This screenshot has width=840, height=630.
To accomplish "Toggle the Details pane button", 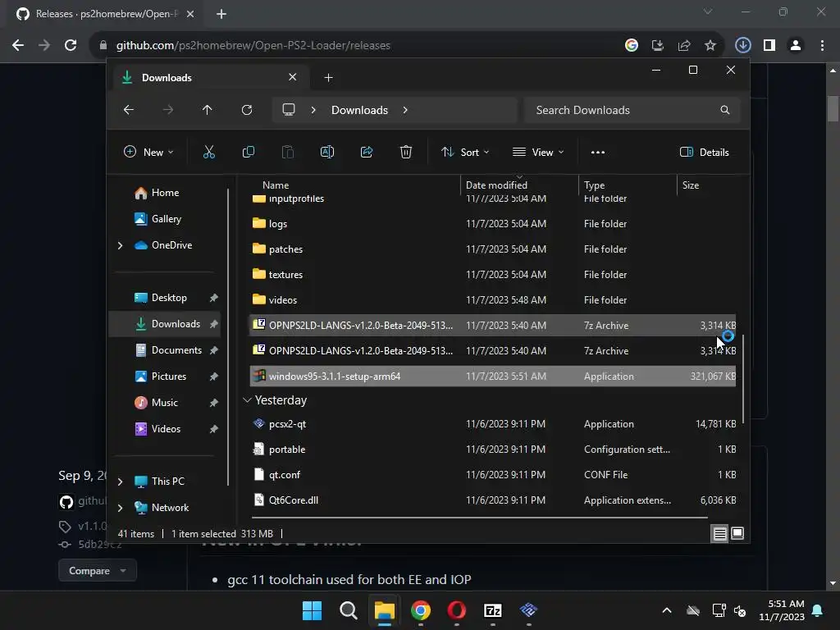I will 705,152.
